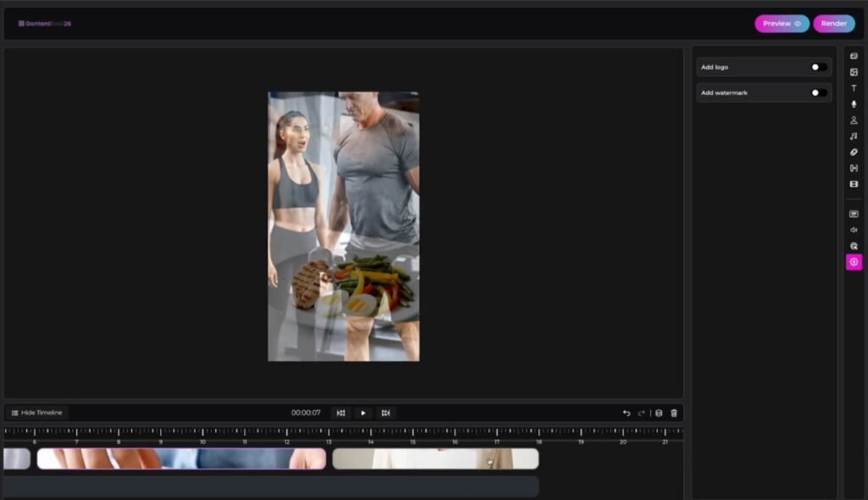Select the second video clip in the timeline
Screen dimensions: 868x500
click(x=434, y=458)
